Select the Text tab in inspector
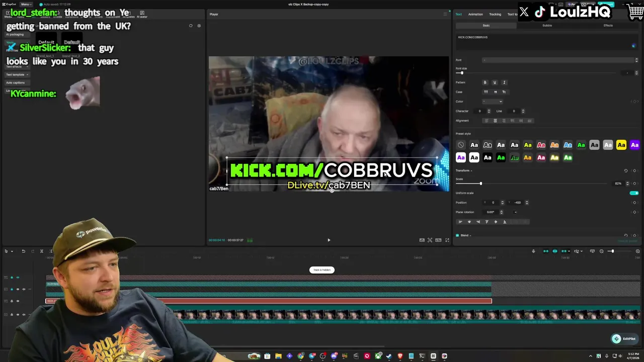Viewport: 644px width, 362px height. point(458,14)
